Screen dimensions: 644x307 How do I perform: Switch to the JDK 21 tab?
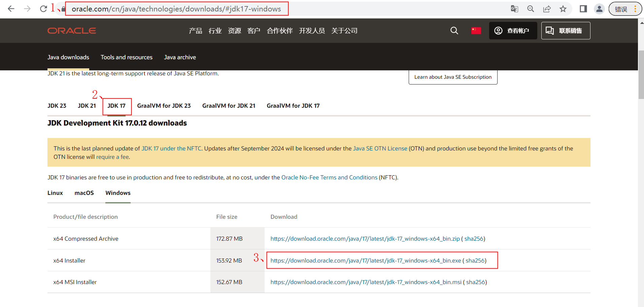pyautogui.click(x=87, y=106)
